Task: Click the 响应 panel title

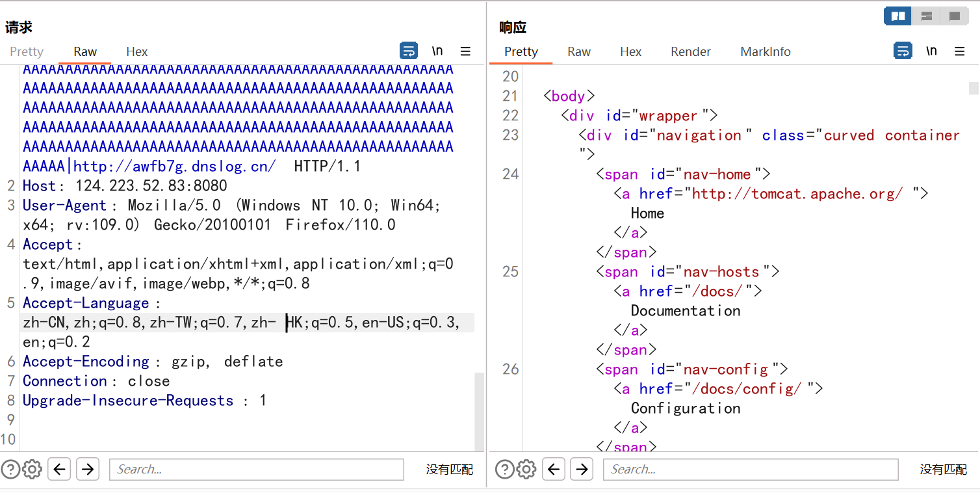Action: [513, 27]
